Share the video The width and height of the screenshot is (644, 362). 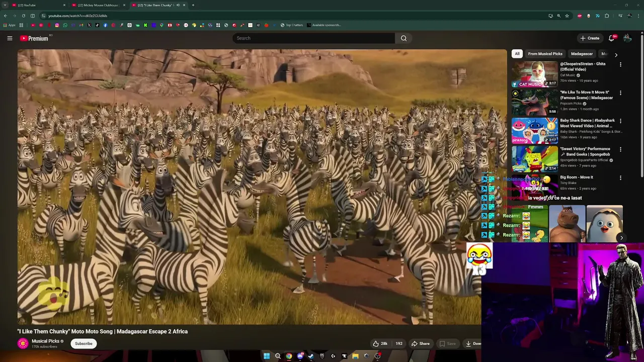[420, 343]
